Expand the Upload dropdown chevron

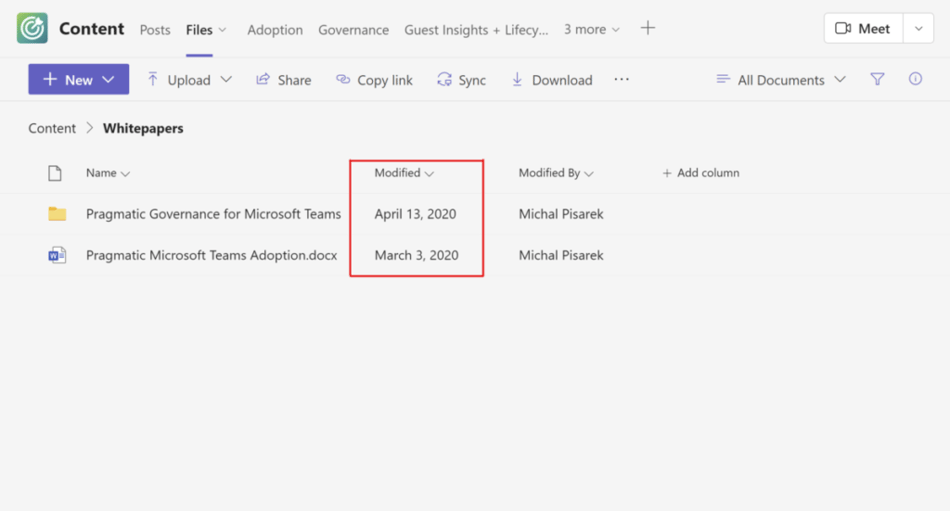pos(226,79)
